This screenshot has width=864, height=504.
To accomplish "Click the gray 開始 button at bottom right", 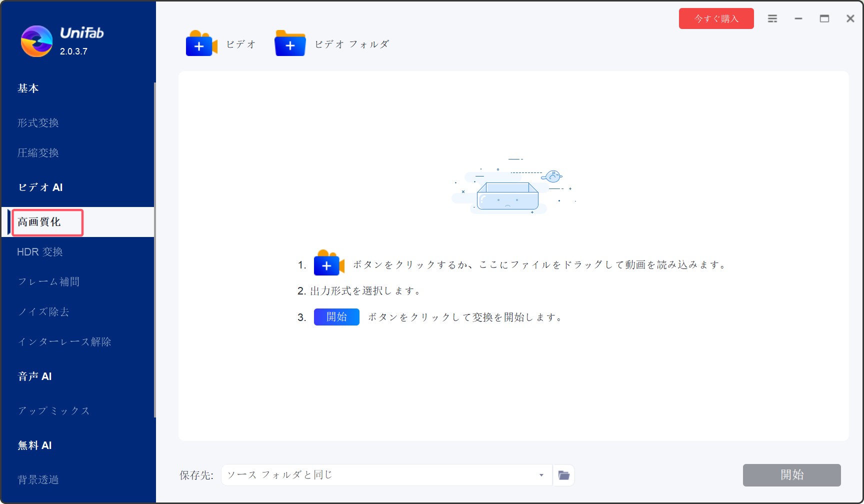I will (x=791, y=475).
